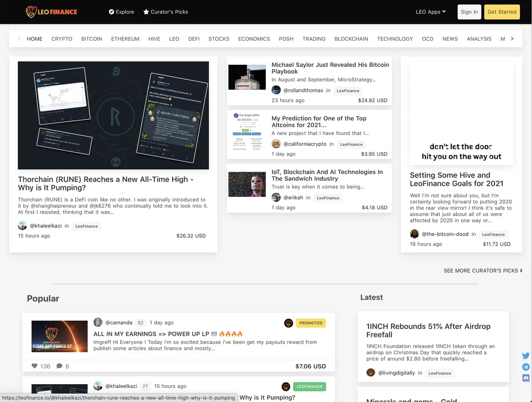The image size is (532, 402).
Task: Select the OCD category tab
Action: (428, 39)
